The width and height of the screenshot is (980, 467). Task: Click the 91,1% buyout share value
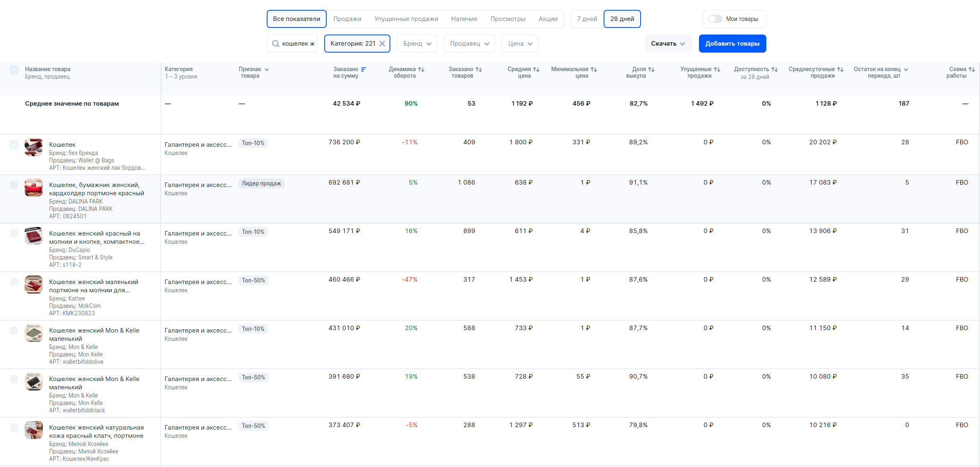coord(638,183)
